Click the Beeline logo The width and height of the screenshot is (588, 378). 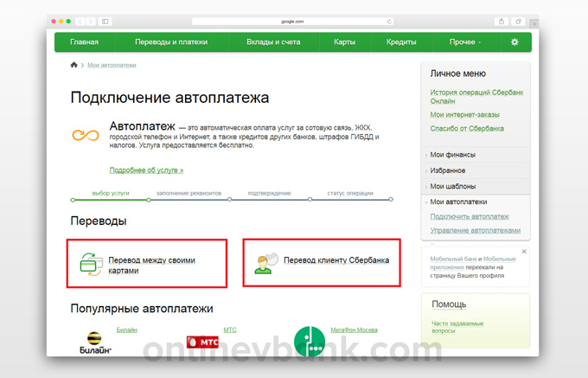click(x=95, y=343)
